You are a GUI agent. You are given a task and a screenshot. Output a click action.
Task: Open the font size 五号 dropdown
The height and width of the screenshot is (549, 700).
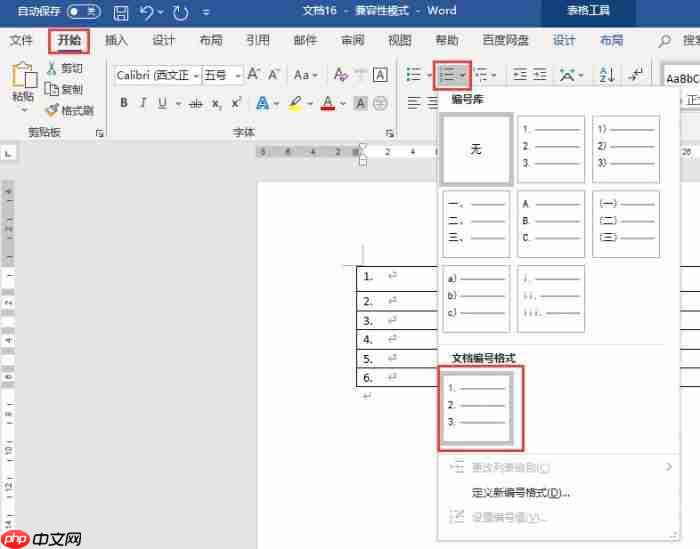238,76
